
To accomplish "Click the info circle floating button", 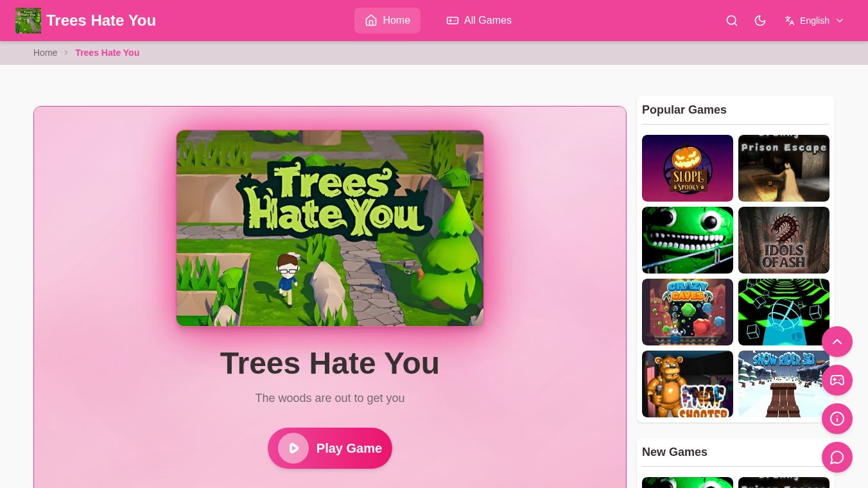I will (837, 419).
